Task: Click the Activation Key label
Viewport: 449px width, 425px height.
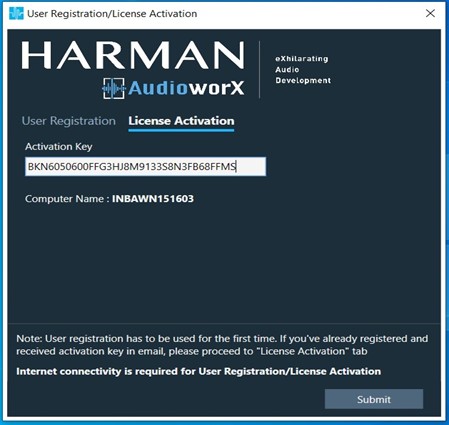Action: (59, 147)
